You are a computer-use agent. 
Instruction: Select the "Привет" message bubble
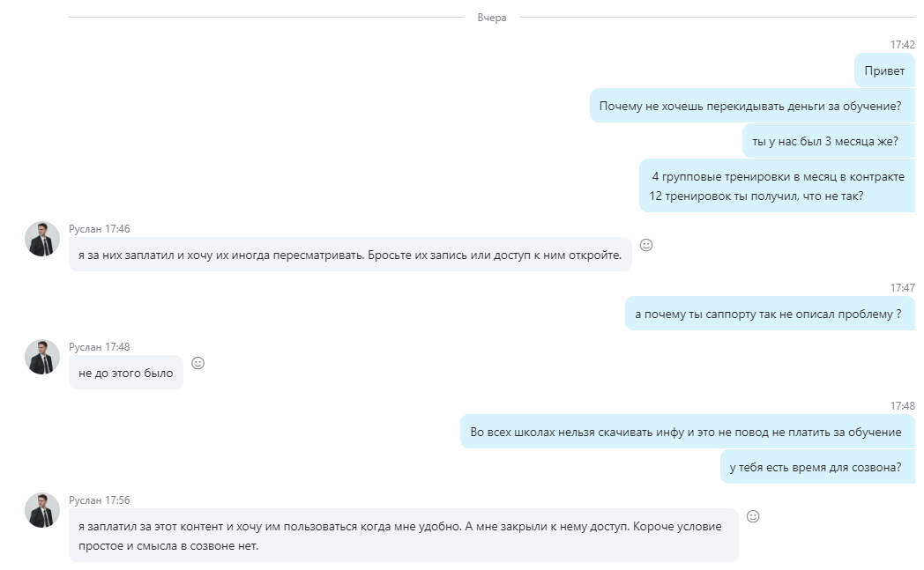coord(884,70)
